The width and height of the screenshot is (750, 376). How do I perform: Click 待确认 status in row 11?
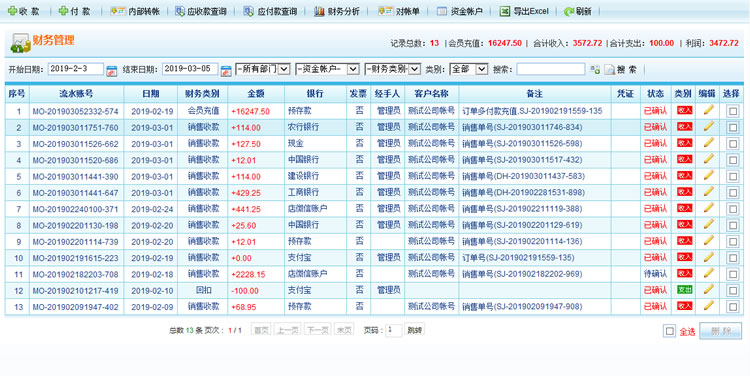click(x=655, y=274)
